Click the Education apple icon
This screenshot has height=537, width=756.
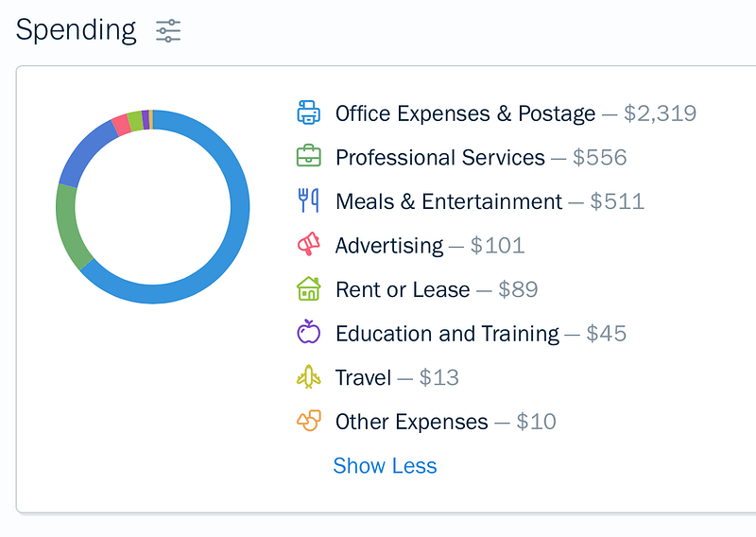click(309, 332)
